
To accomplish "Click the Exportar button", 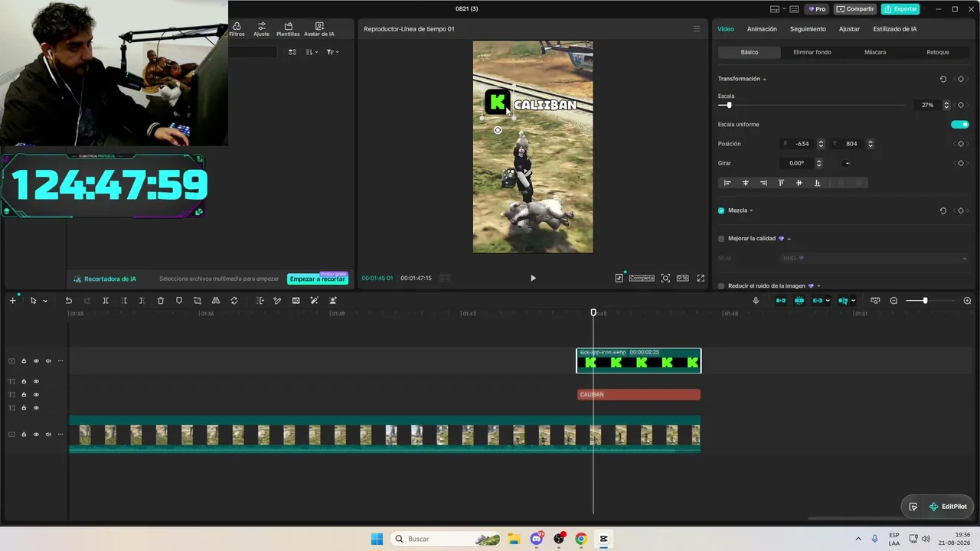I will (x=900, y=9).
